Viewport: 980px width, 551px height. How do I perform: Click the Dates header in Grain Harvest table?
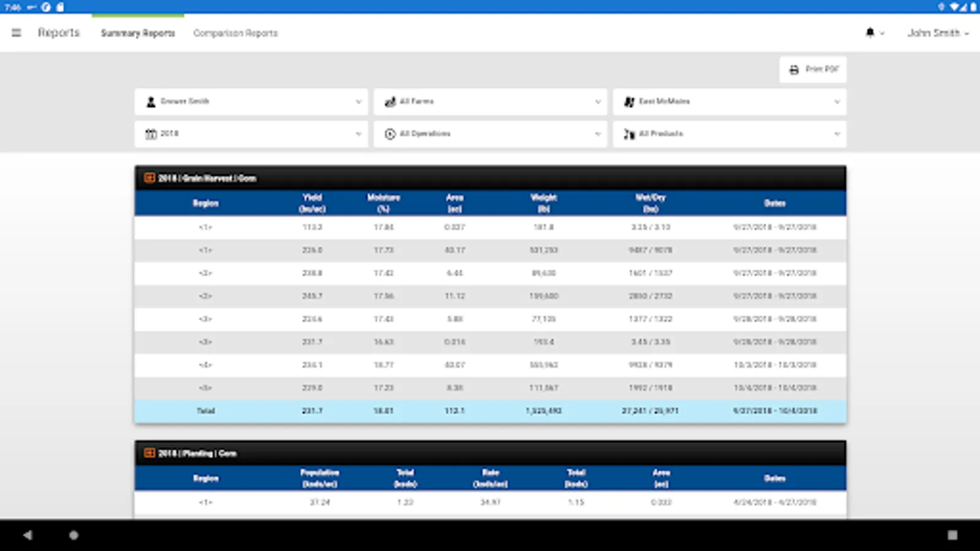pos(775,203)
